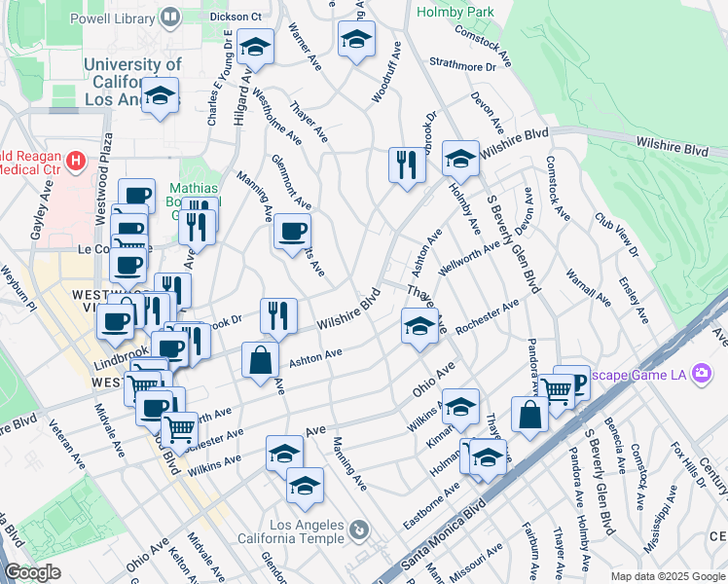Click the Warnall Ave street label
728x584 pixels.
[588, 288]
